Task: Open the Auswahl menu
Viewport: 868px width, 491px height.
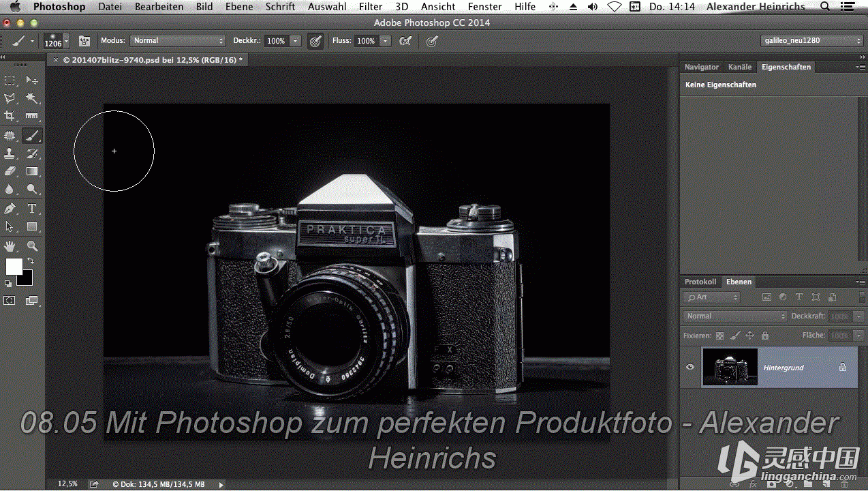Action: 327,7
